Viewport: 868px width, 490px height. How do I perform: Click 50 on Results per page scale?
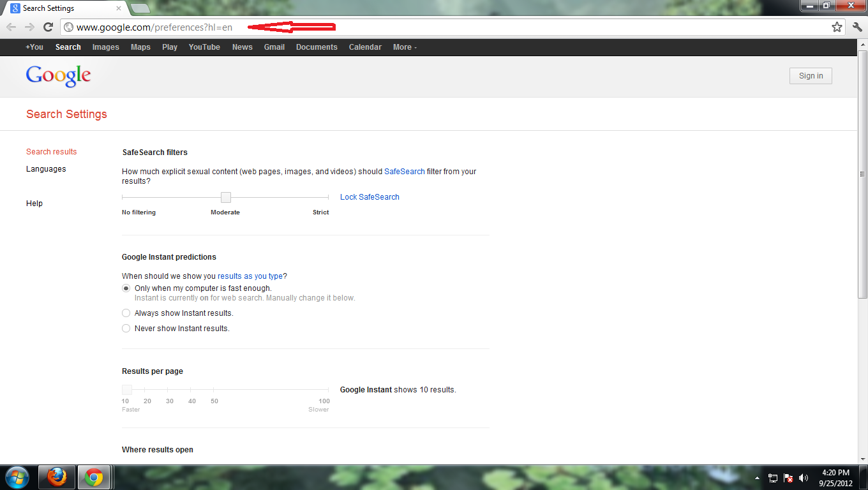coord(214,401)
